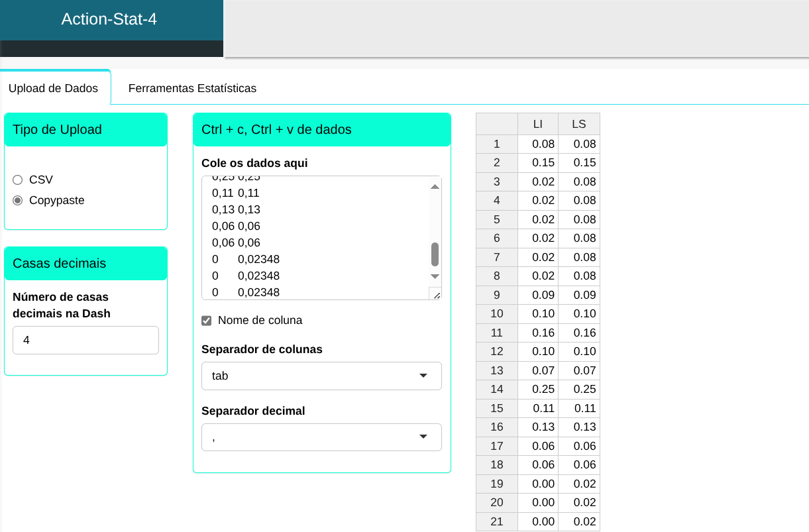Switch to the Ferramentas Estatísticas tab
The height and width of the screenshot is (532, 809).
tap(192, 88)
